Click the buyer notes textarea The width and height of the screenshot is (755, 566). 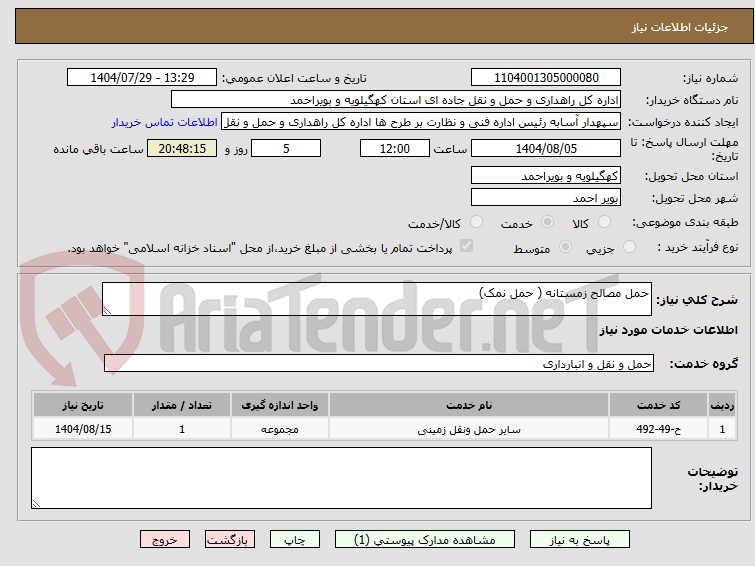341,478
